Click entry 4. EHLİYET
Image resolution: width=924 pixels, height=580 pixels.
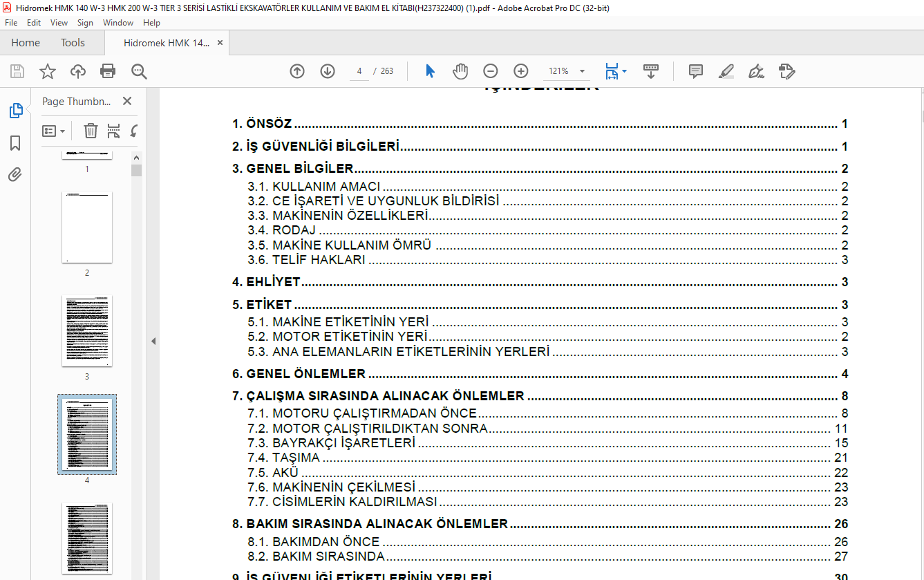pos(540,282)
